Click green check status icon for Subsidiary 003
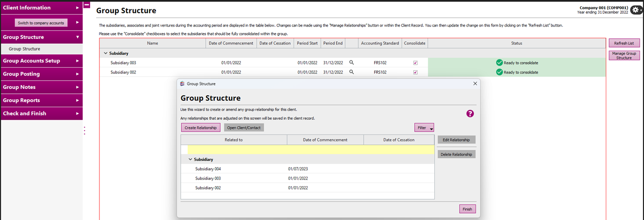Image resolution: width=644 pixels, height=220 pixels. (x=499, y=63)
